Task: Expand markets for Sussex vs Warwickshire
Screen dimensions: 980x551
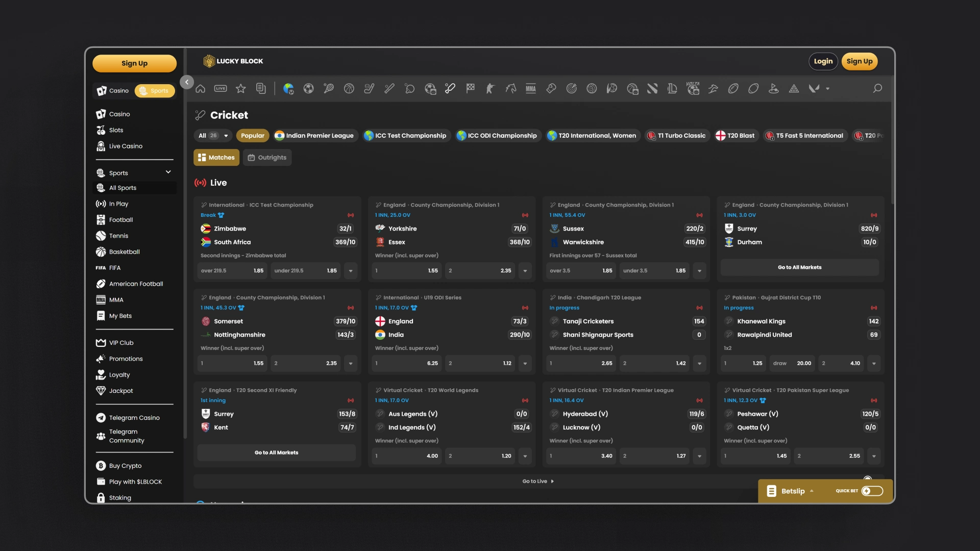Action: 699,271
